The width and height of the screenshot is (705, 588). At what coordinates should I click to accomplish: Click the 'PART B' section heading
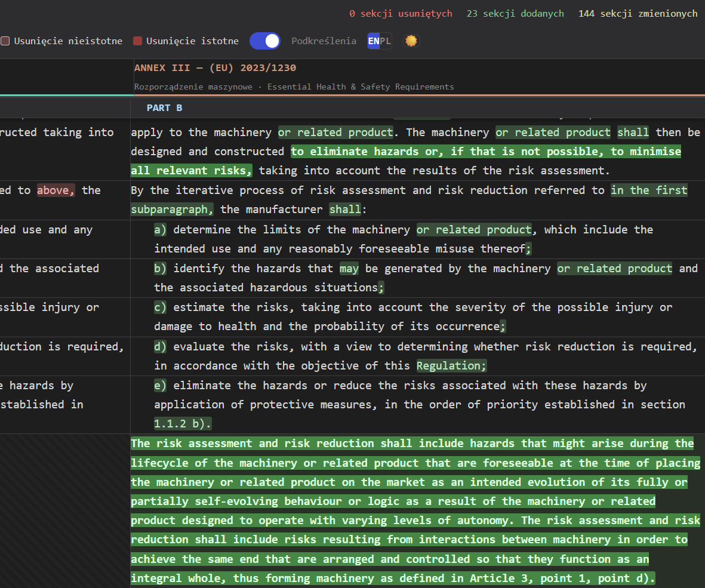(164, 108)
